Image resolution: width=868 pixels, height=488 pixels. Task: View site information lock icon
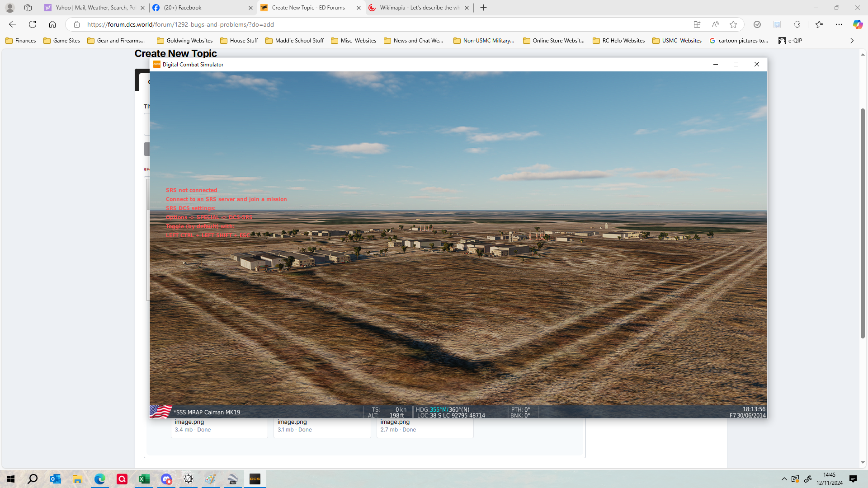coord(77,24)
